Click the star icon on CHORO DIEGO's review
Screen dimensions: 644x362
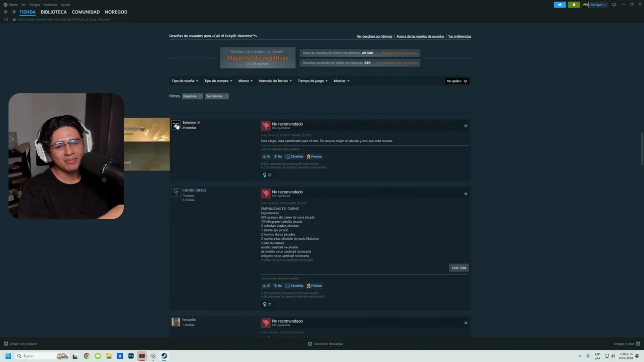465,194
